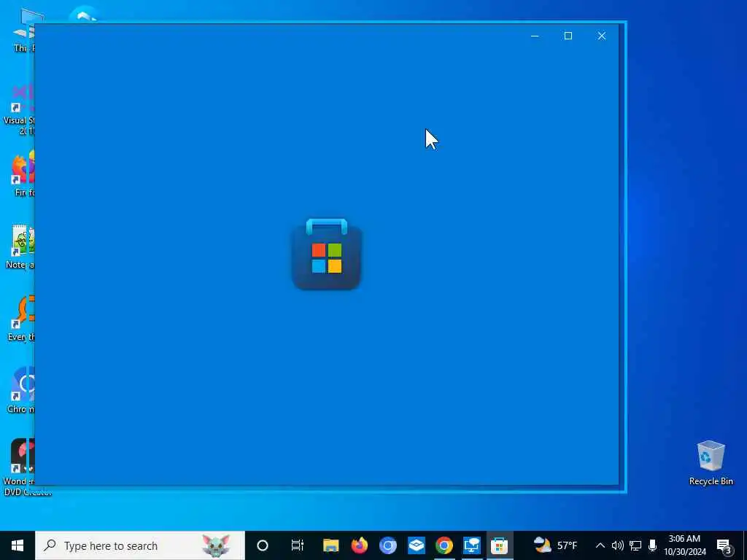Click the microphone tray icon
Viewport: 747px width, 560px height.
[x=653, y=545]
